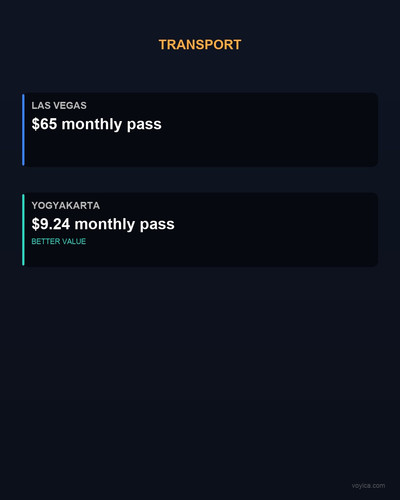Select the Las Vegas transport card
The height and width of the screenshot is (500, 400).
200,130
